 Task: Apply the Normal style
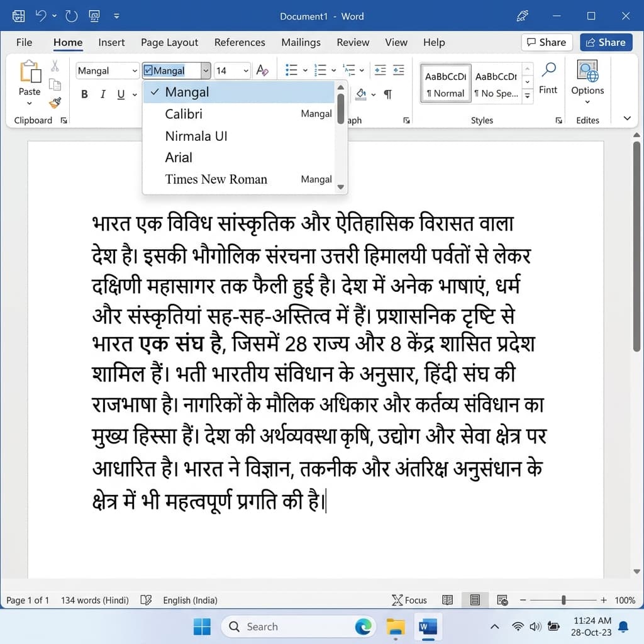[x=446, y=84]
